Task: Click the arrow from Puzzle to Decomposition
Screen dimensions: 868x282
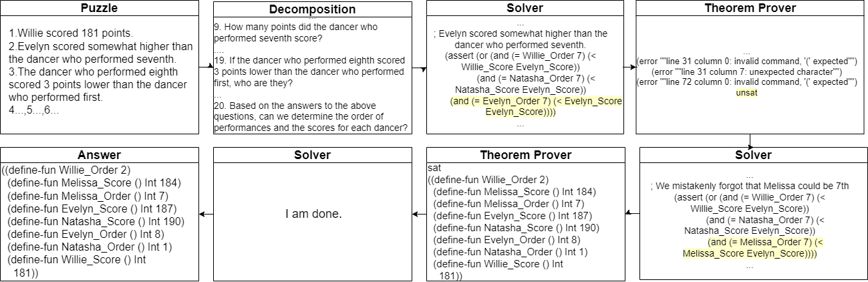Action: (x=206, y=67)
